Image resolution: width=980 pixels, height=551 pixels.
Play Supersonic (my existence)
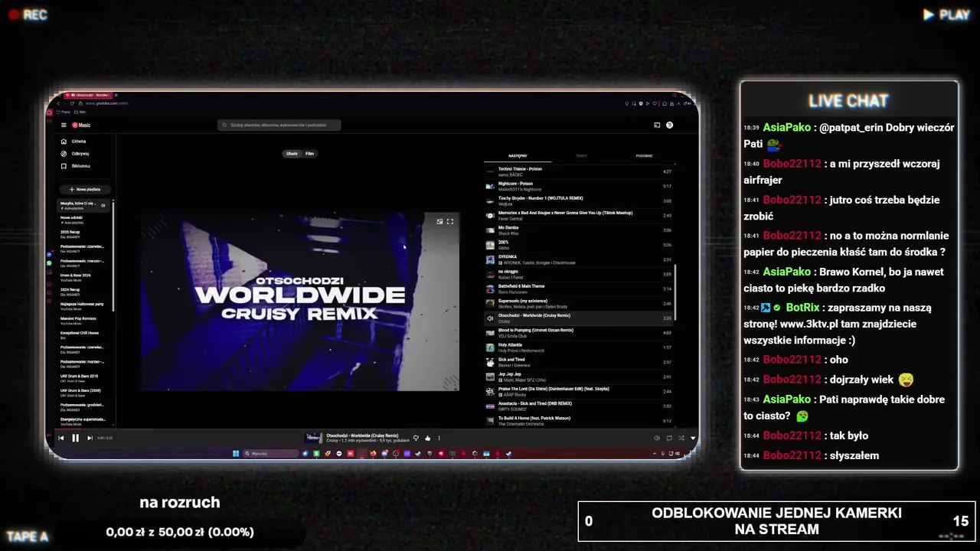click(x=580, y=304)
